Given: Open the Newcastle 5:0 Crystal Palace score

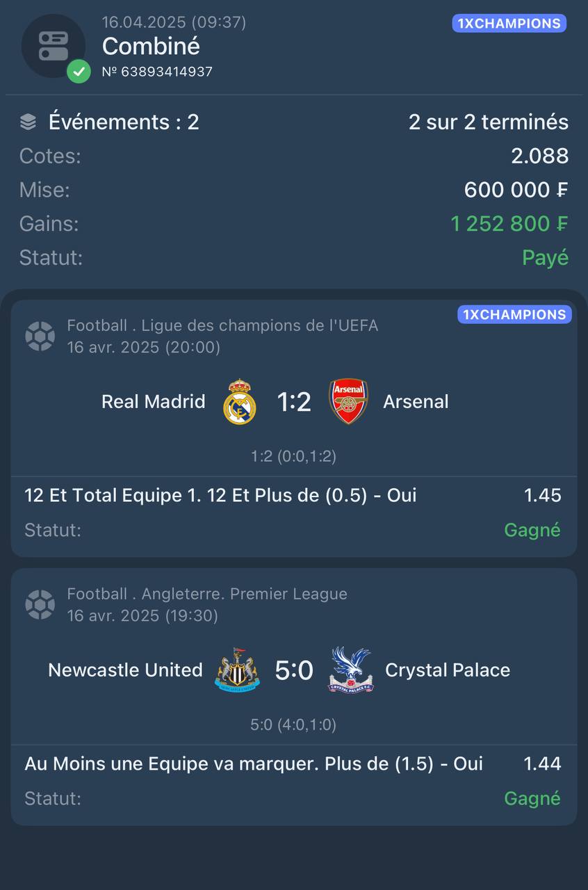Looking at the screenshot, I should [294, 670].
